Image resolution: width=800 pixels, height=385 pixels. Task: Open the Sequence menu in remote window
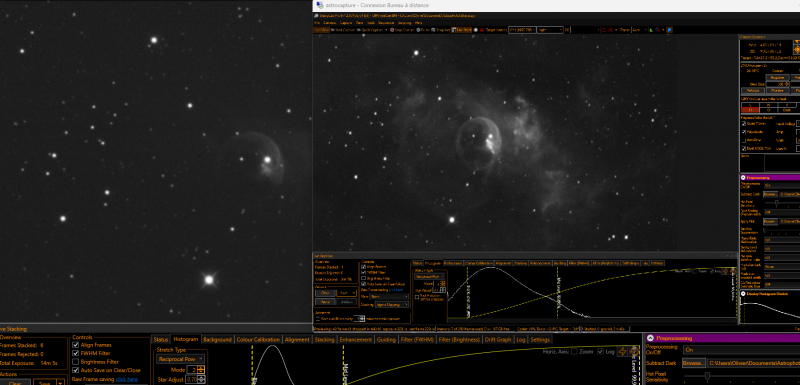click(x=386, y=23)
